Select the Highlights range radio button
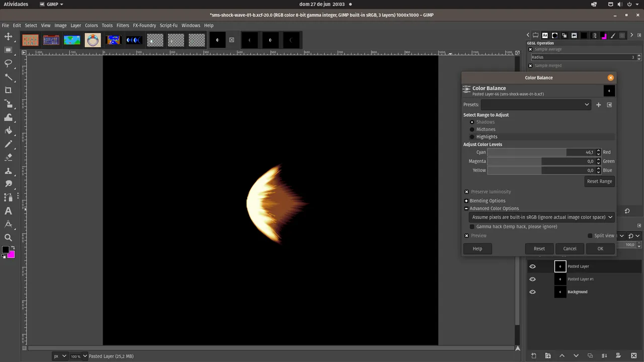The height and width of the screenshot is (362, 644). pyautogui.click(x=472, y=137)
